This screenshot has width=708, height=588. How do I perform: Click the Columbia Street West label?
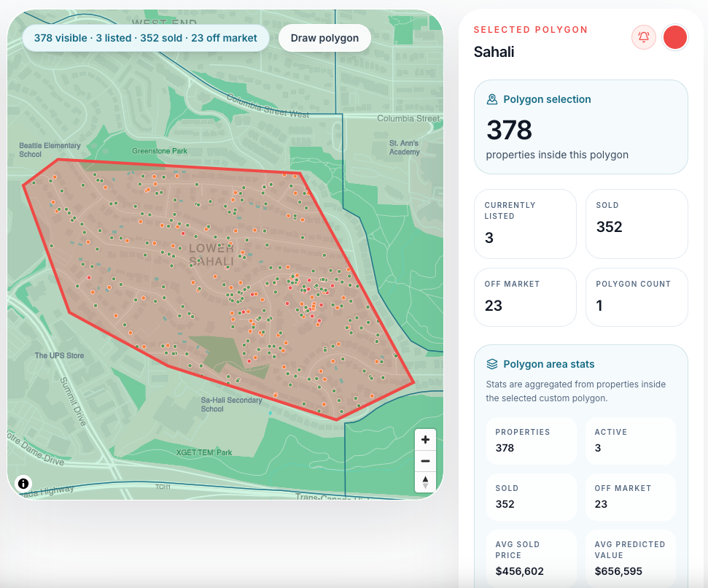[x=268, y=106]
